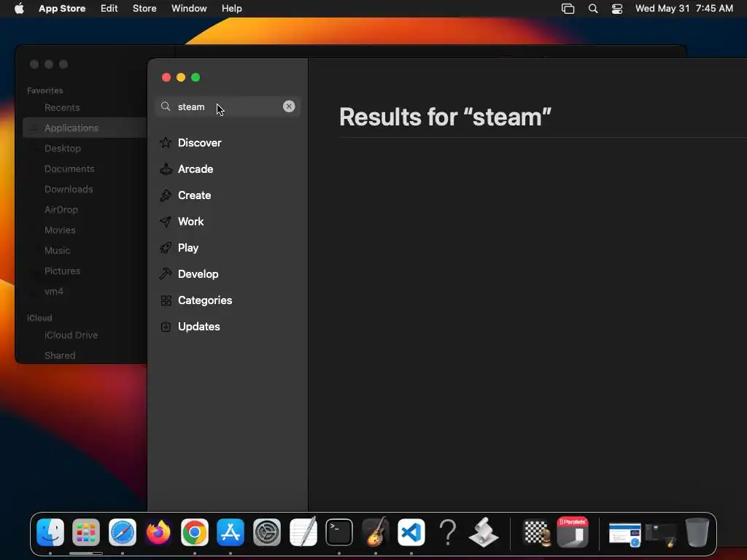
Task: Click the date and time display
Action: click(x=684, y=9)
